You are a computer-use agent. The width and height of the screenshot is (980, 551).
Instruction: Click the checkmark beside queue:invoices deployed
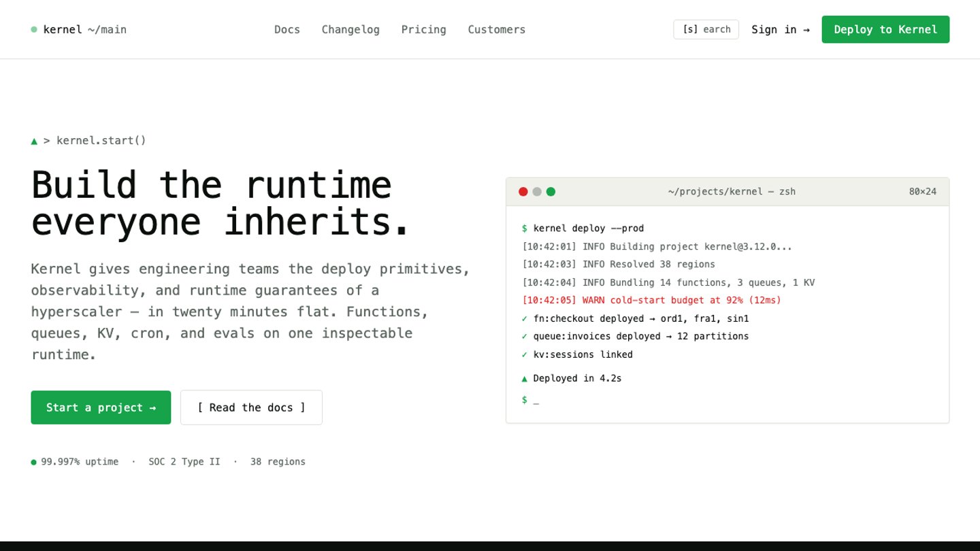tap(525, 336)
